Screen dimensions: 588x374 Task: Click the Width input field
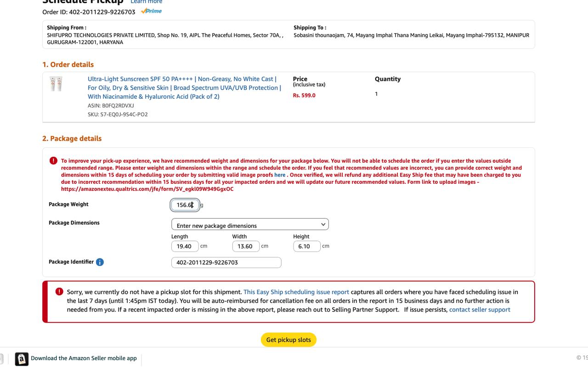[x=245, y=246]
